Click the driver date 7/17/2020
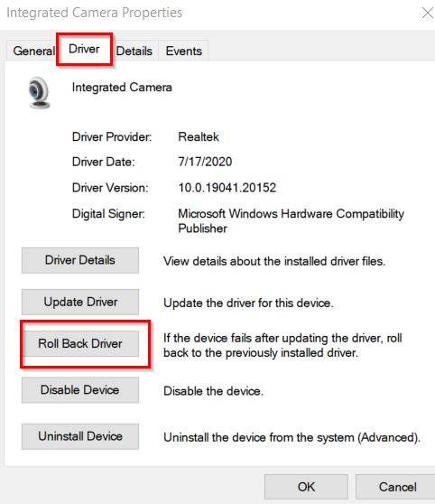Image resolution: width=435 pixels, height=504 pixels. coord(205,162)
